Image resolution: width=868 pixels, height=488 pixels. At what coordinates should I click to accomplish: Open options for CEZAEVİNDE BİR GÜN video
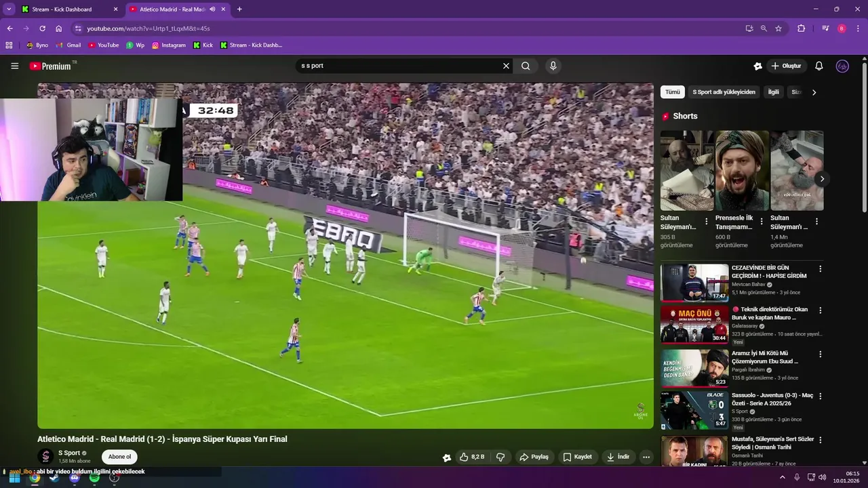pyautogui.click(x=820, y=269)
